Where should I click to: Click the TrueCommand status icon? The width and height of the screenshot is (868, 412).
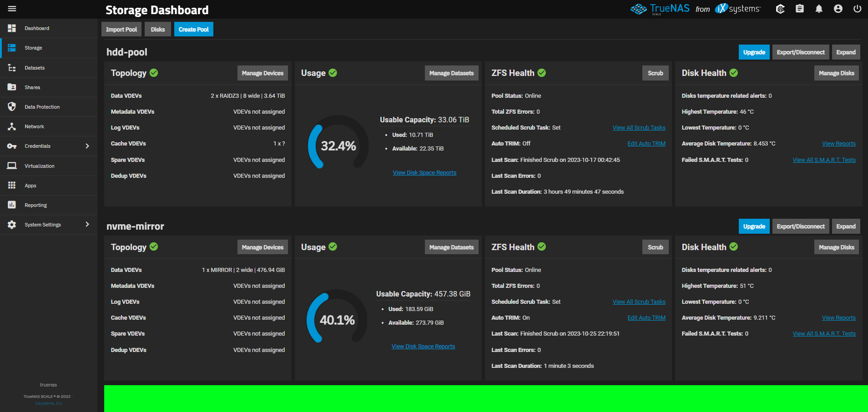[780, 9]
